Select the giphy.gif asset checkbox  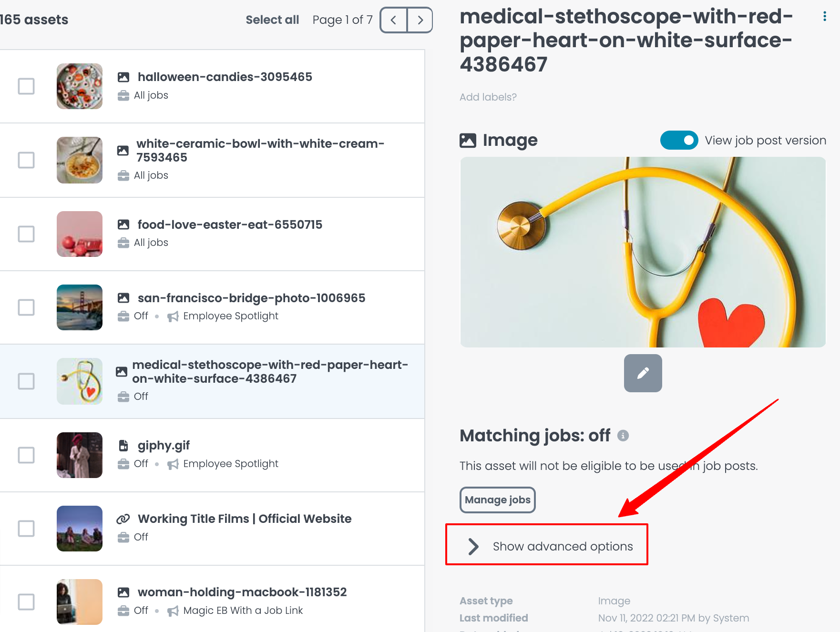click(x=26, y=455)
